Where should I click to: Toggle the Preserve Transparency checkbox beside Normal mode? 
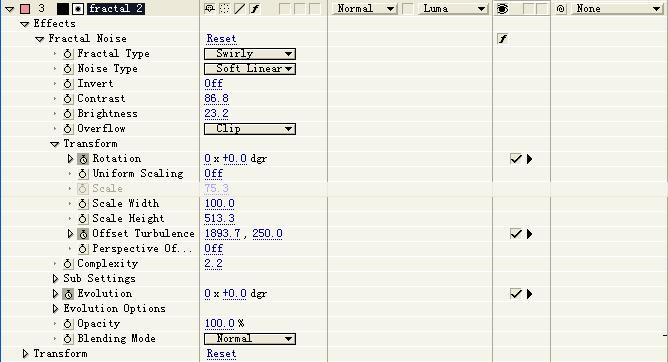pyautogui.click(x=408, y=9)
